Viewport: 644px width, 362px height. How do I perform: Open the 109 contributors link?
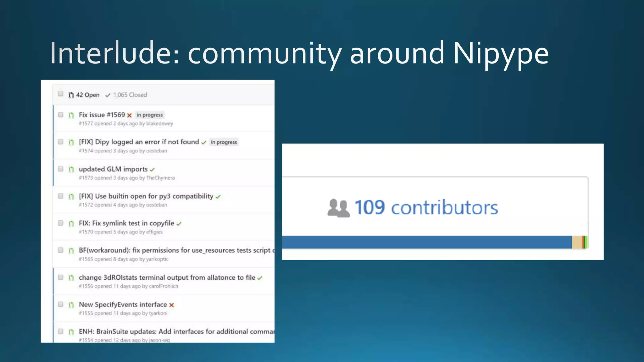point(426,208)
